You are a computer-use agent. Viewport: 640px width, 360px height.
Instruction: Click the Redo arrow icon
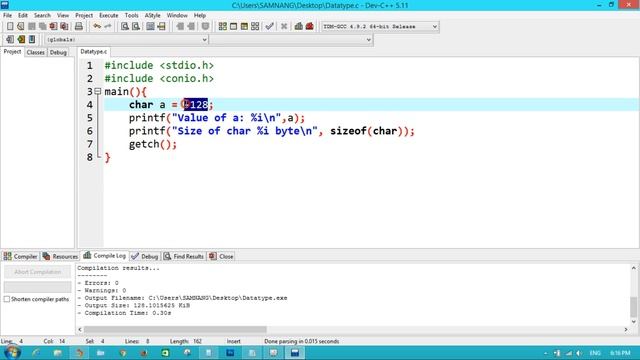click(108, 26)
